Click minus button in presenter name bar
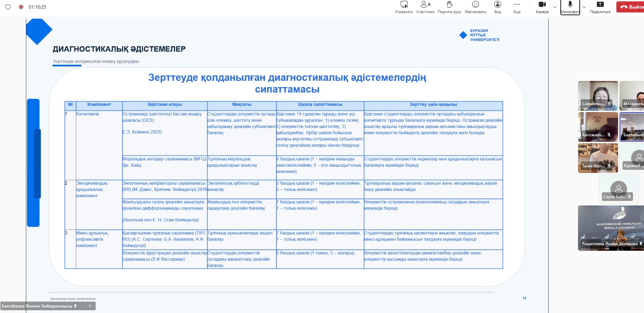This screenshot has width=644, height=313. [82, 306]
